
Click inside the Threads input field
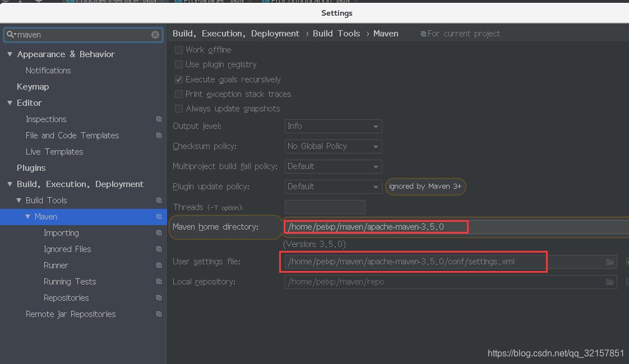coord(325,207)
